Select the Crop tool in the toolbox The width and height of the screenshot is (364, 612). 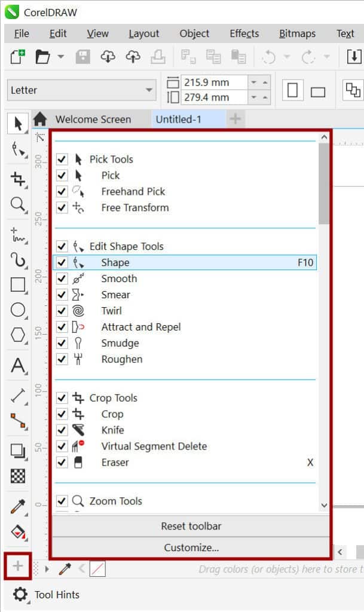pos(18,178)
